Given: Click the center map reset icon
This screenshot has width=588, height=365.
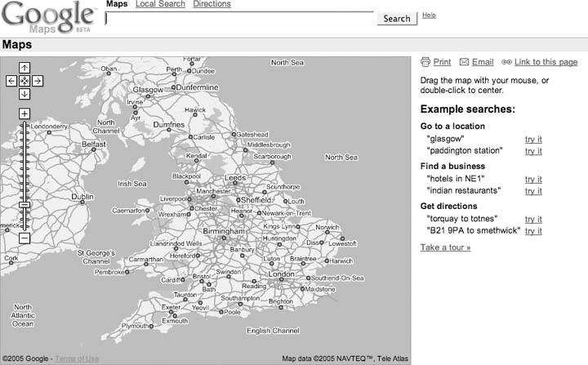Looking at the screenshot, I should 24,81.
